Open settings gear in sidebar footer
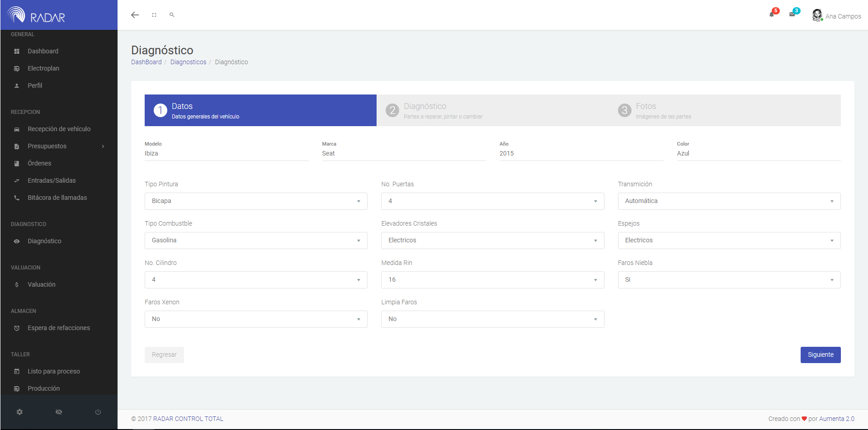Viewport: 868px width, 430px height. (19, 412)
